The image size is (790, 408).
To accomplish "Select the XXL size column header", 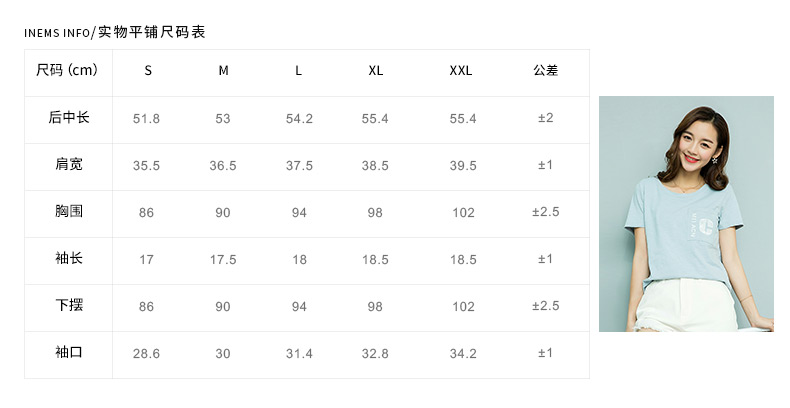I will (460, 71).
